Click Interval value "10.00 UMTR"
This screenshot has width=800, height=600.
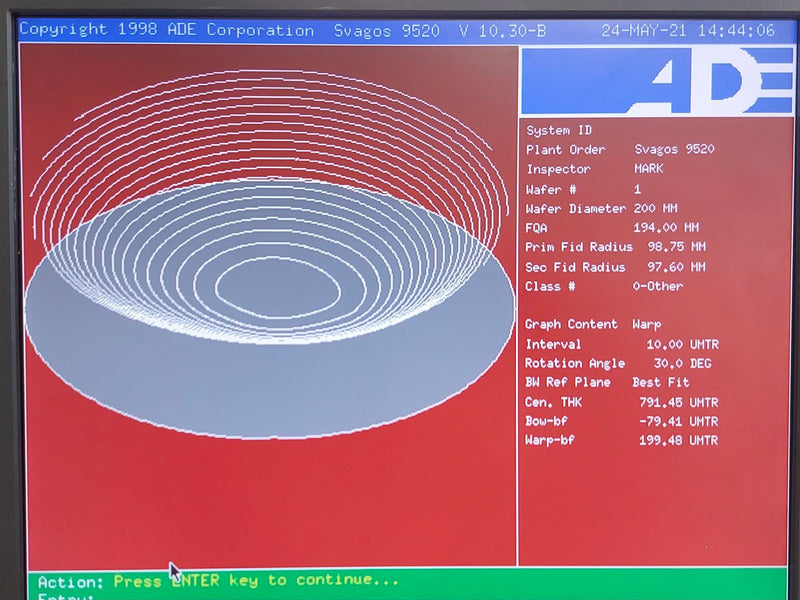[683, 344]
